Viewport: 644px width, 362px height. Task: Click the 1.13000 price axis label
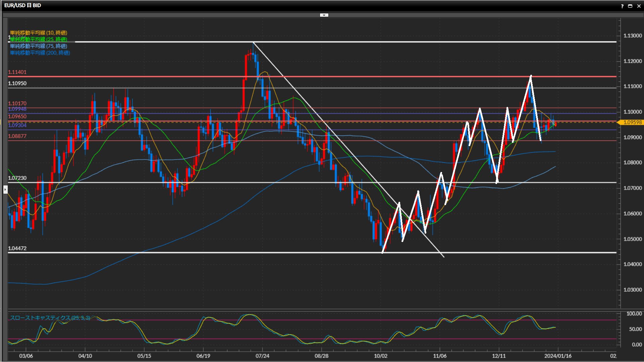[632, 36]
